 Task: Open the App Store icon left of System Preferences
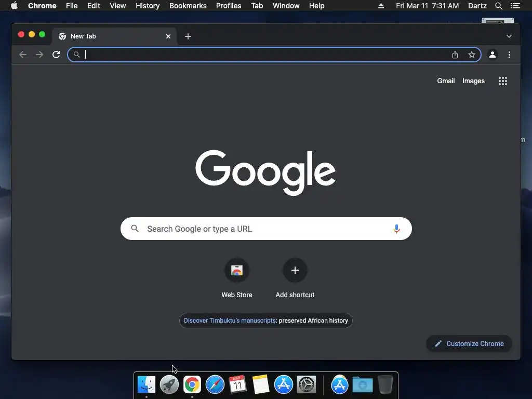point(283,385)
